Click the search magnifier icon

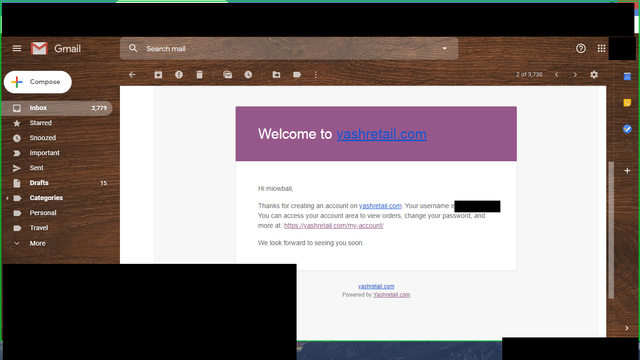133,49
